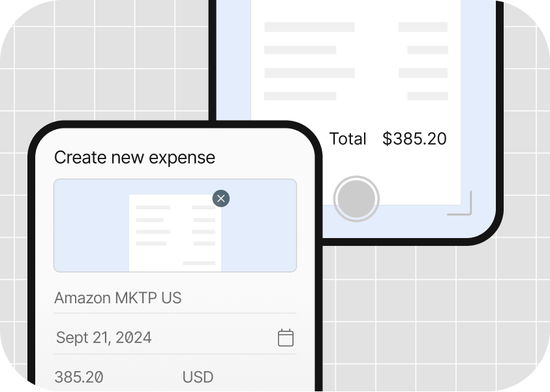Select the Create new expense header
Image resolution: width=550 pixels, height=392 pixels.
click(134, 157)
